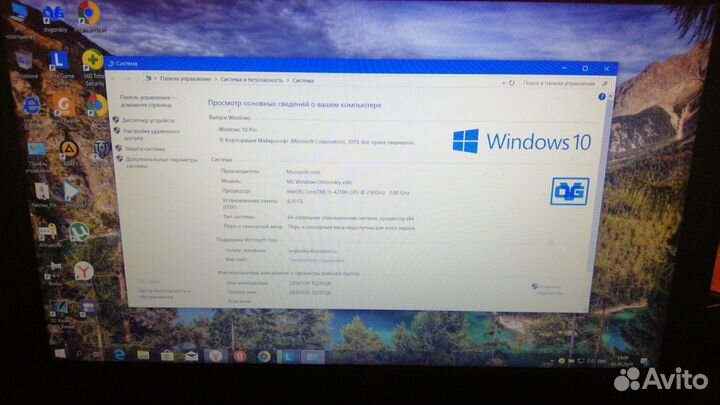Open Панель управления домашняя страница link
The height and width of the screenshot is (405, 720).
click(146, 101)
